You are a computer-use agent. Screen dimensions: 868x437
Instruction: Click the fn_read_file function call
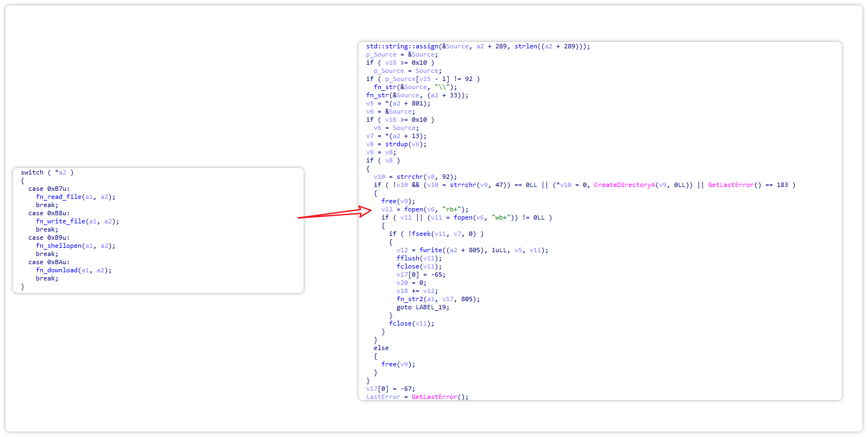click(59, 197)
